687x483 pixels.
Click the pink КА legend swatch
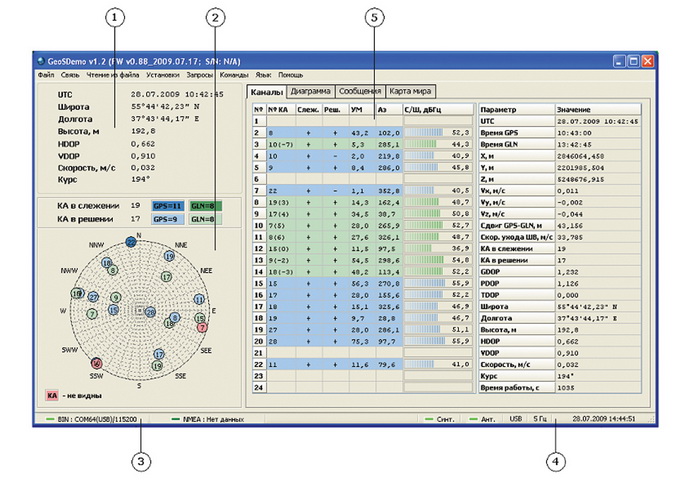(x=52, y=395)
